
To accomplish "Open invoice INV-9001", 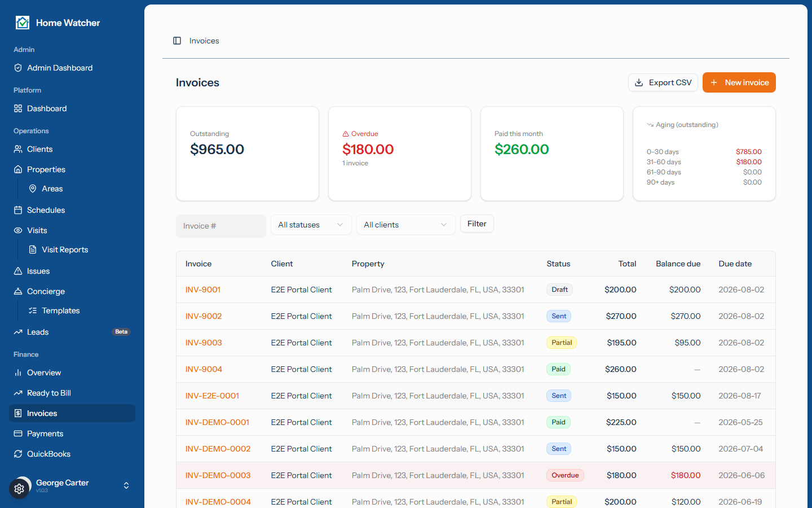I will pos(203,290).
